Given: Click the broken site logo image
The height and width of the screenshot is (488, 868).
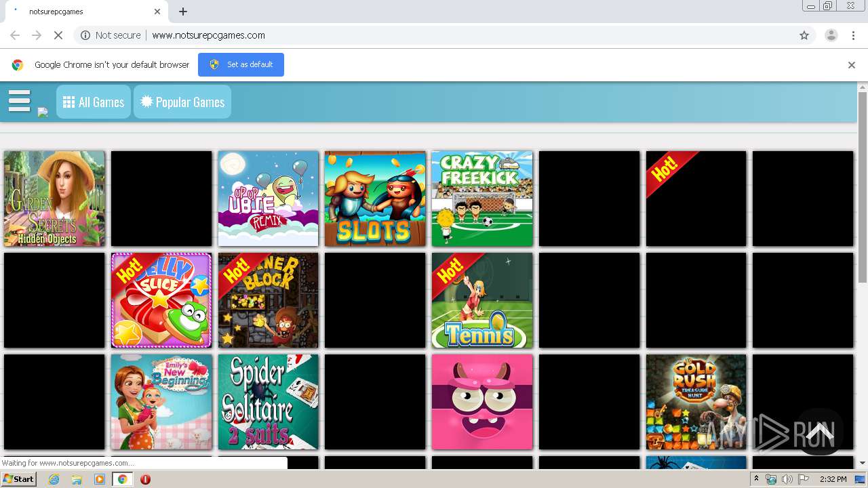Looking at the screenshot, I should pos(43,113).
